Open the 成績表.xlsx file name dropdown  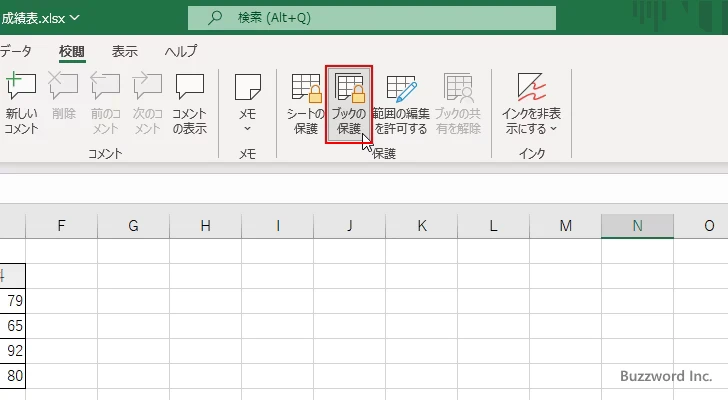40,18
